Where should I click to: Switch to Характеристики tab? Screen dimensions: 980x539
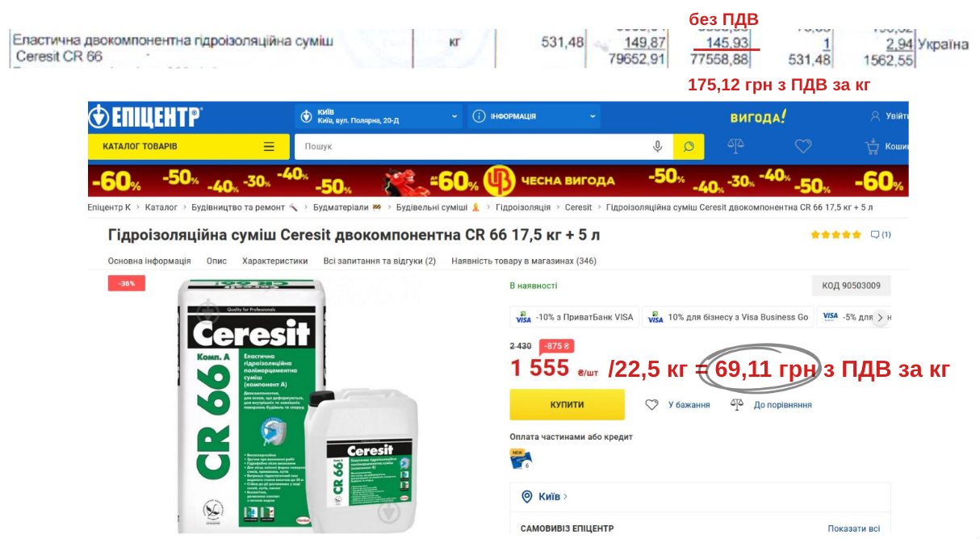[275, 261]
